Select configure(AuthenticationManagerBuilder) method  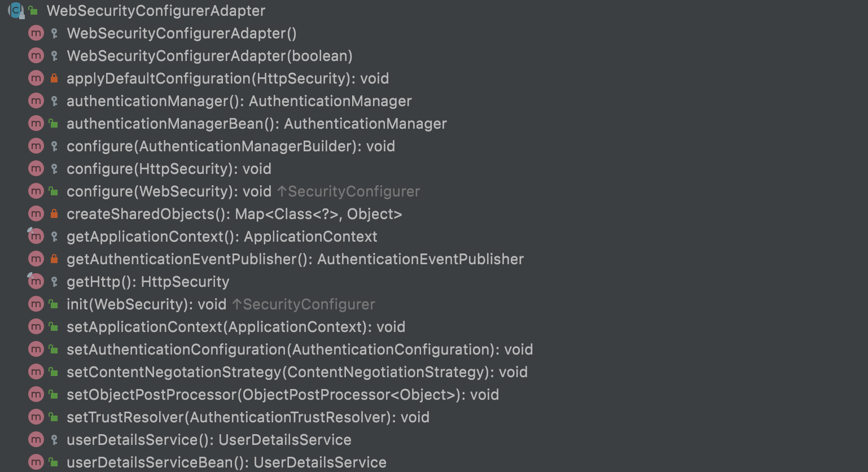230,146
